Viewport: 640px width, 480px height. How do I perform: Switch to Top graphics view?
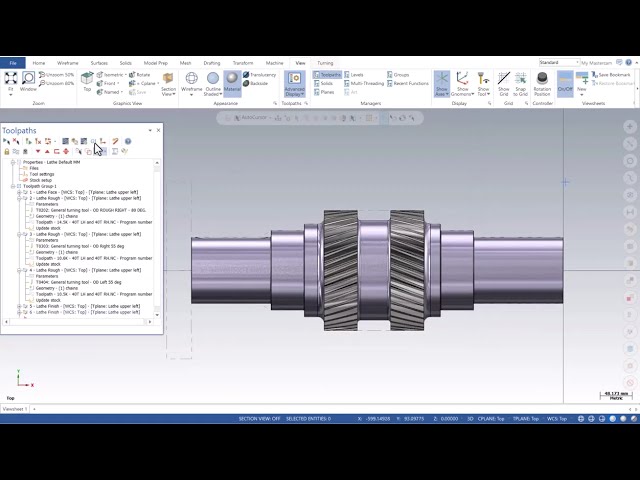[x=87, y=81]
